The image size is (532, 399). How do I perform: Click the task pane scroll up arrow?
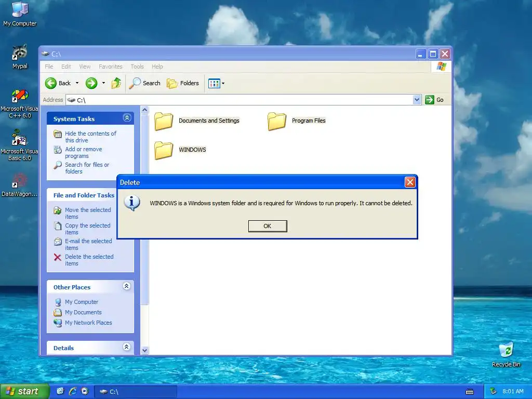pos(144,110)
